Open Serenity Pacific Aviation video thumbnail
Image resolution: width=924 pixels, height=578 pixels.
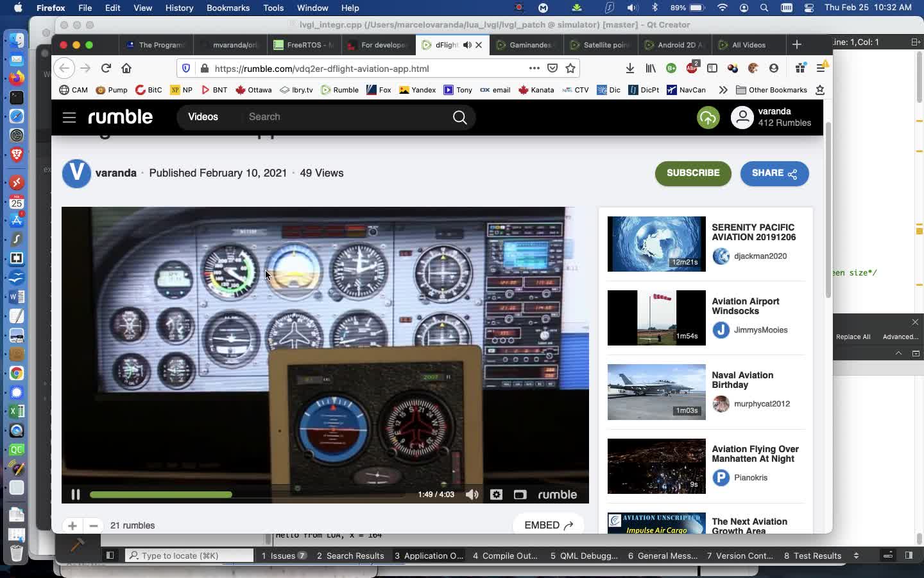(656, 244)
